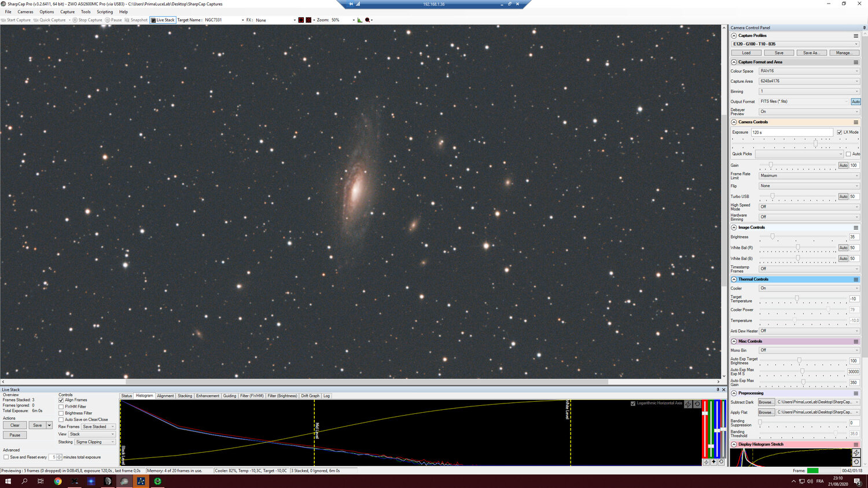Click the Live Stack Save button
This screenshot has width=868, height=488.
[x=38, y=425]
